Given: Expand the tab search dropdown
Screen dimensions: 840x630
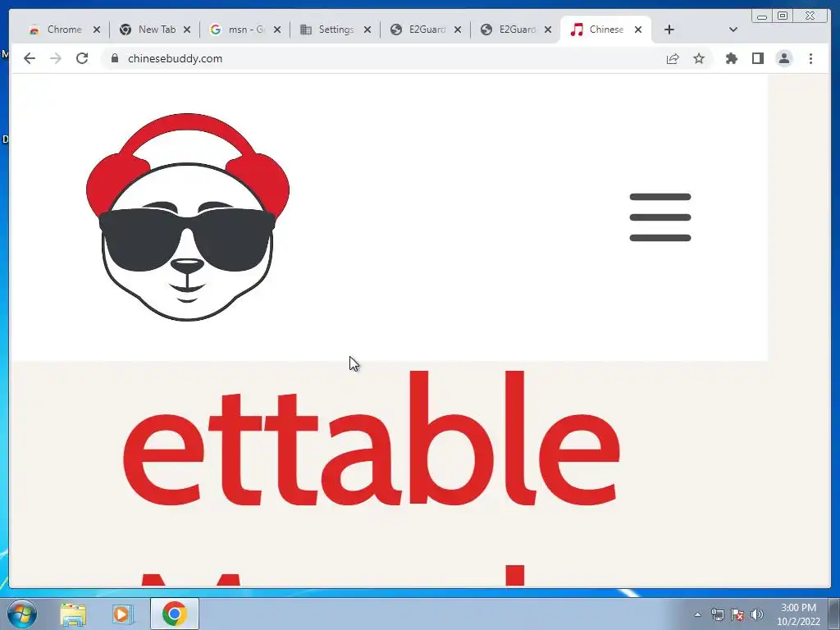Looking at the screenshot, I should click(733, 30).
